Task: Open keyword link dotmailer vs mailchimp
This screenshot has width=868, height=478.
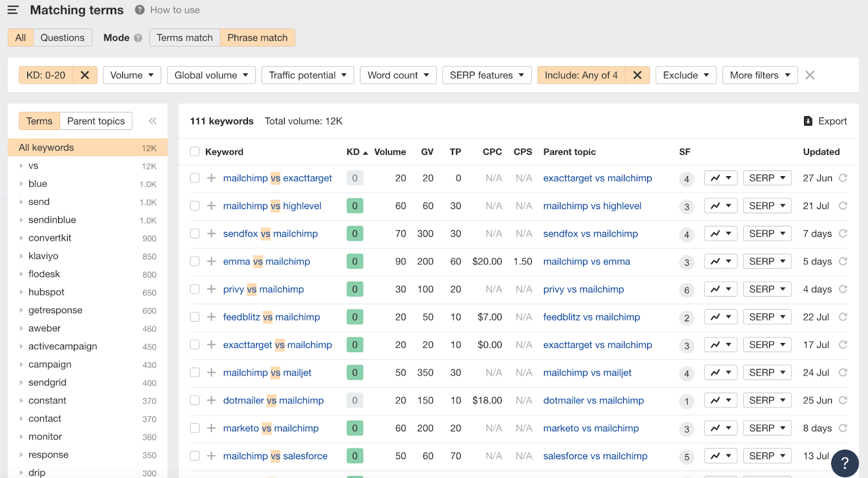Action: tap(273, 401)
